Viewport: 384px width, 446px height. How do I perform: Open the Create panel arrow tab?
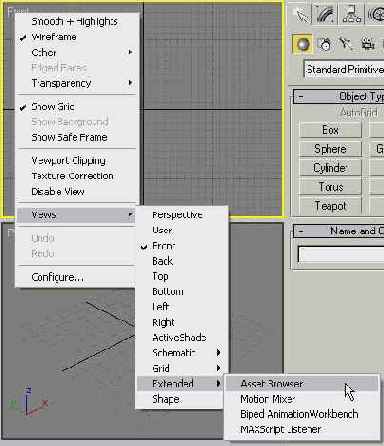pyautogui.click(x=302, y=13)
